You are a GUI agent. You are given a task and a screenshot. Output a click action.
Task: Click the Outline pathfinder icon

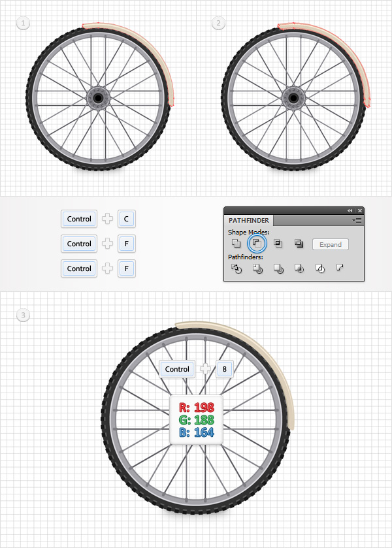pos(320,268)
